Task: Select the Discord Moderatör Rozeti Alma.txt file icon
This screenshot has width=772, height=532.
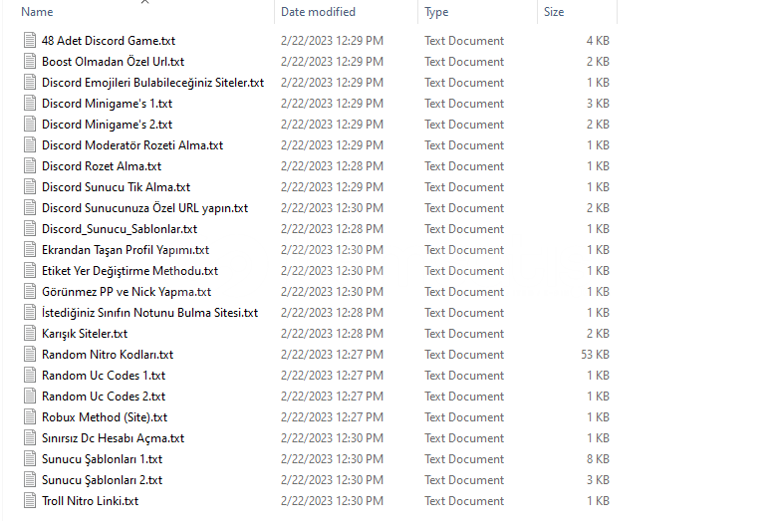Action: pos(30,145)
